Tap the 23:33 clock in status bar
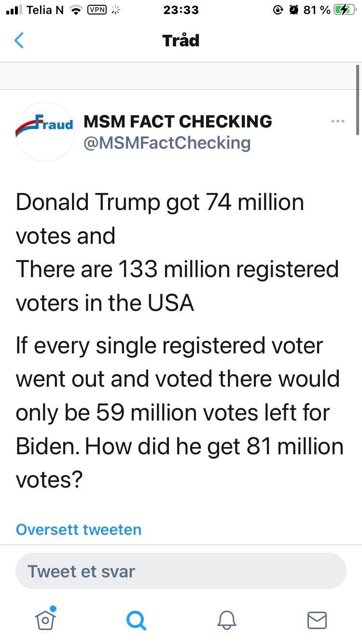Screen dimensions: 362x644 [x=181, y=10]
